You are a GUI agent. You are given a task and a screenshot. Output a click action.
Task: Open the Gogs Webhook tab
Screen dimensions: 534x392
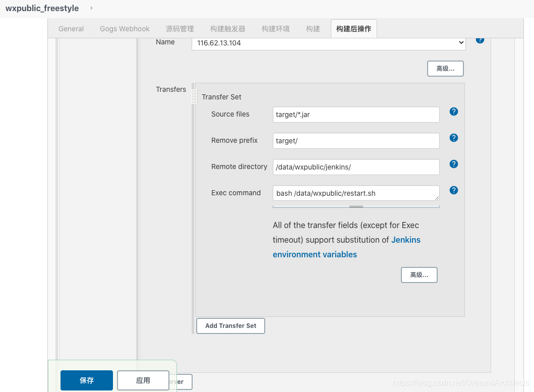click(125, 29)
